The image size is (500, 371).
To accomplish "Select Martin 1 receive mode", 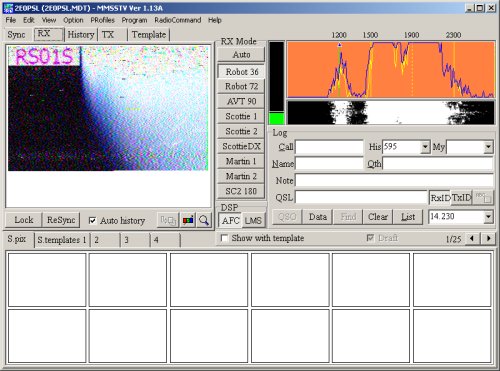I will coord(241,161).
